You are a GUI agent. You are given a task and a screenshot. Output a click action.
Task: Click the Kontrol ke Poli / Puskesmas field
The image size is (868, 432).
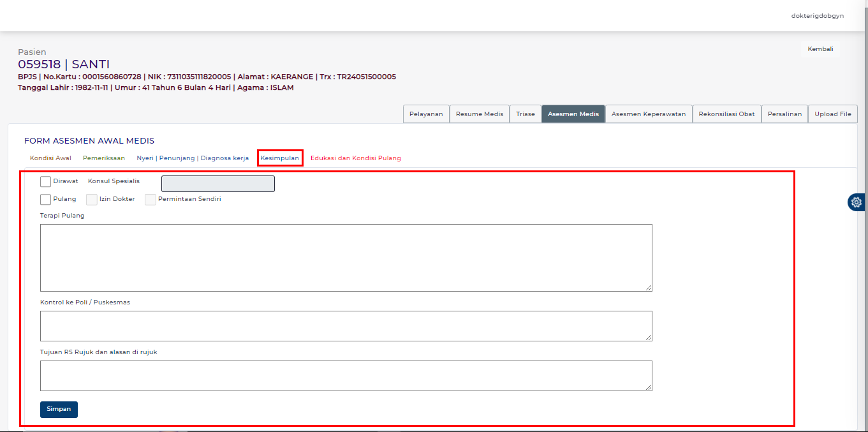coord(346,326)
